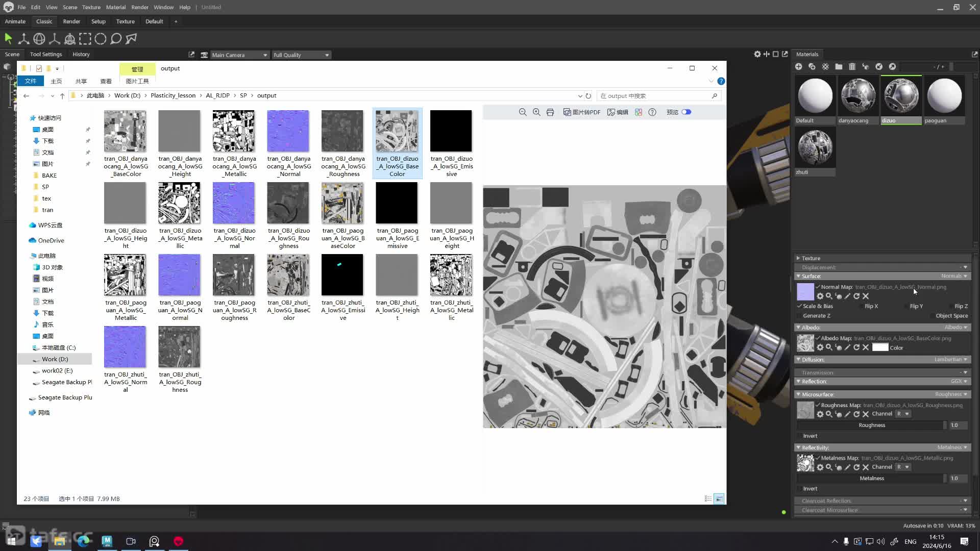
Task: Pop out the Materials panel
Action: pos(974,54)
